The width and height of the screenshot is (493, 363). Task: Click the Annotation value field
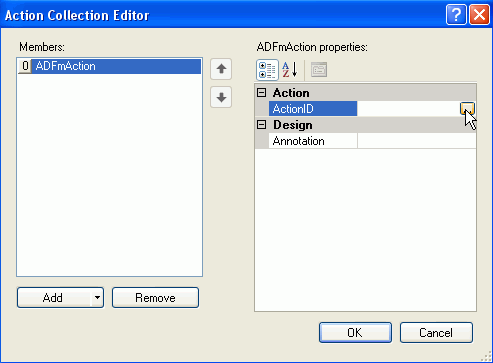tap(417, 141)
